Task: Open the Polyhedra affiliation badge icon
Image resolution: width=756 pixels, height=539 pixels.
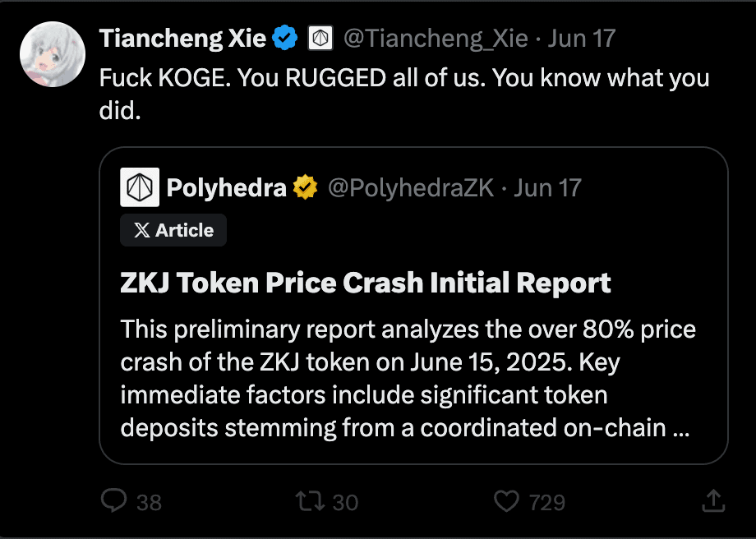Action: [320, 38]
